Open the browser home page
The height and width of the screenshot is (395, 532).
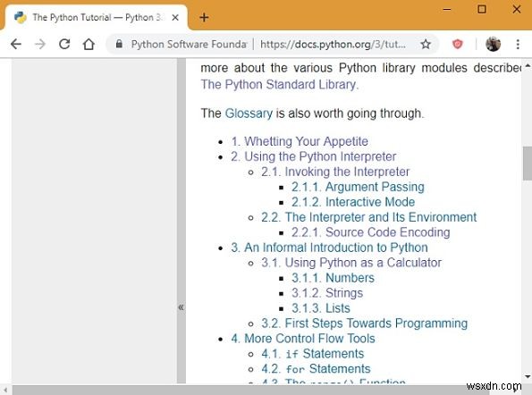(x=89, y=44)
